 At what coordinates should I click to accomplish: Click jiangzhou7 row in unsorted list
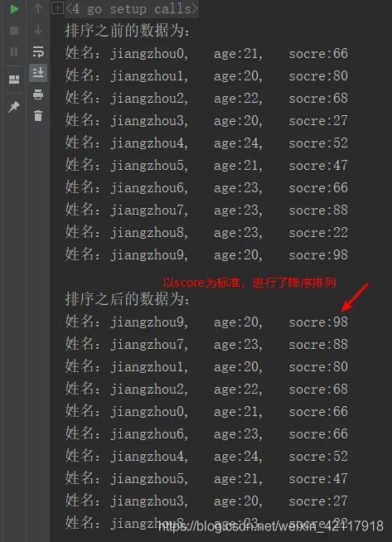(x=206, y=211)
